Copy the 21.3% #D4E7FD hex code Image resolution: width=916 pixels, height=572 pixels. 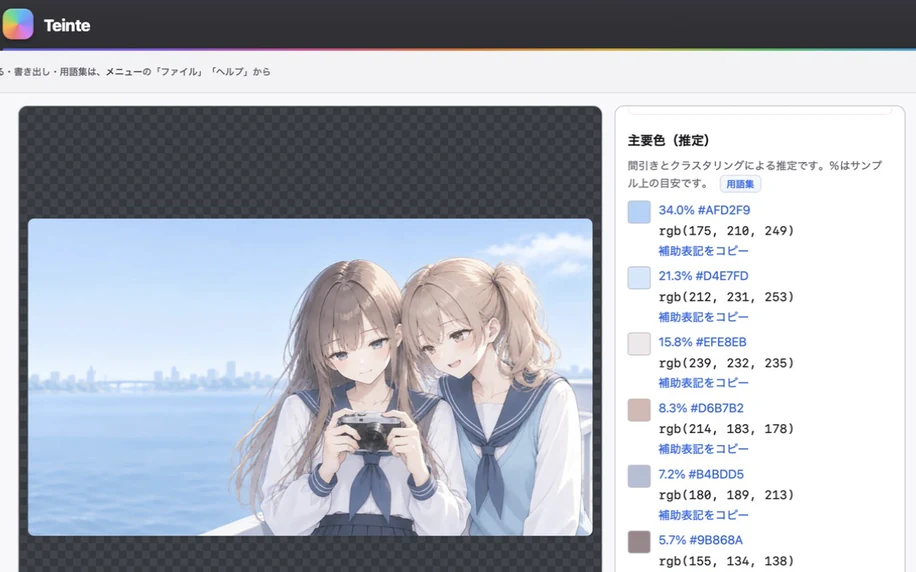coord(703,276)
